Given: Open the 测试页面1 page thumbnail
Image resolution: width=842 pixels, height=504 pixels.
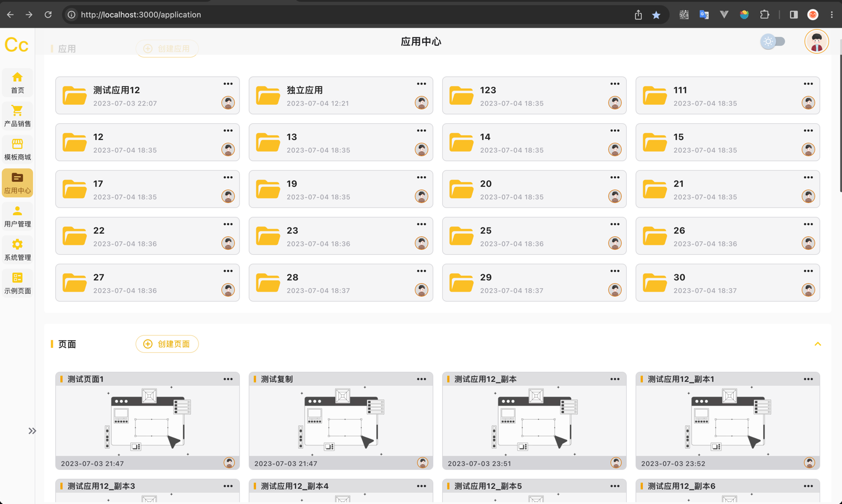Looking at the screenshot, I should [148, 421].
